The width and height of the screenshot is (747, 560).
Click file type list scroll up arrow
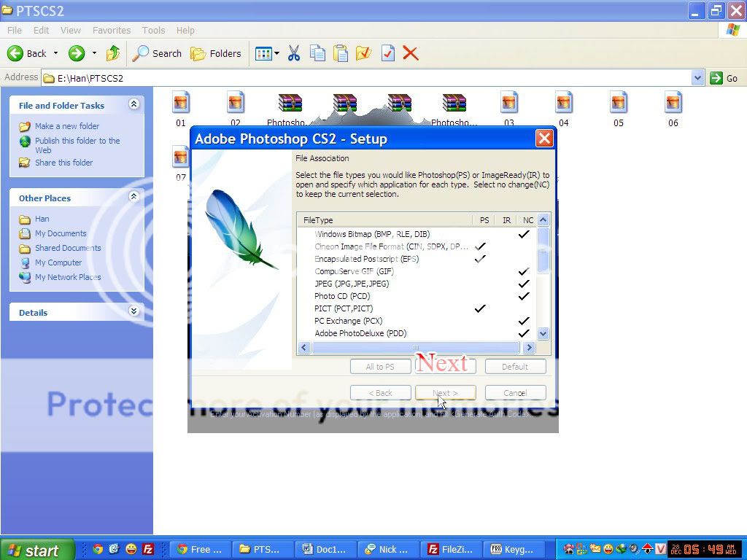(x=543, y=219)
